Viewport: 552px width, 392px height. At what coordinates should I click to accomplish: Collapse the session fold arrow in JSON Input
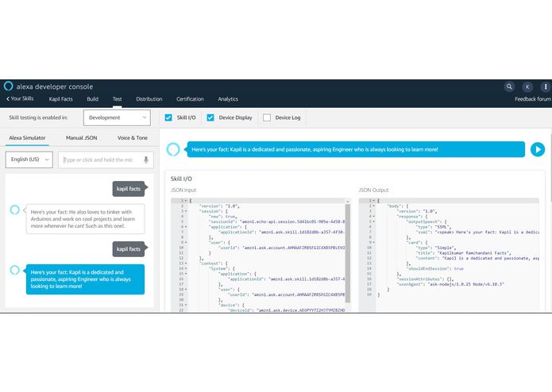(x=186, y=211)
